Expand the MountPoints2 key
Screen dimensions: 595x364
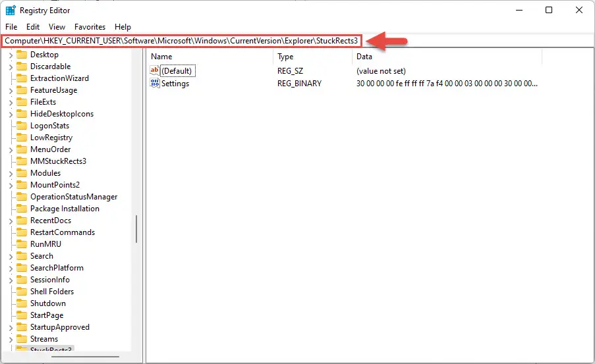coord(11,186)
